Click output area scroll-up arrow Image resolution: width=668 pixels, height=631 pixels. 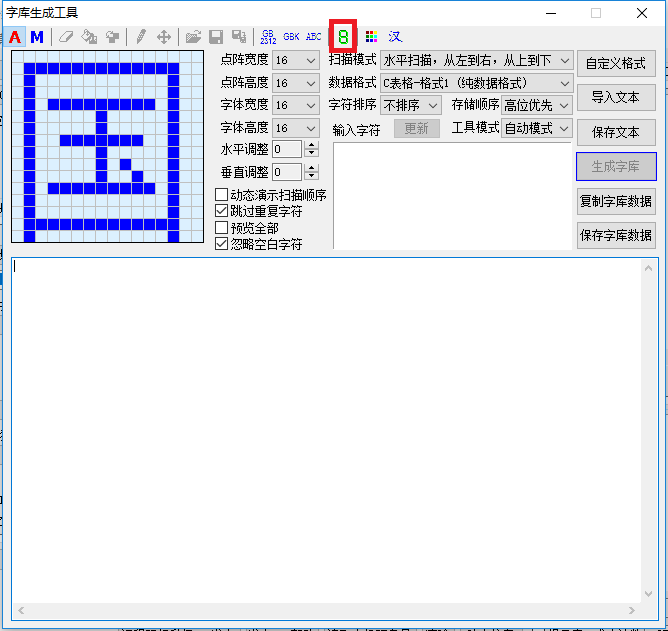tap(648, 268)
